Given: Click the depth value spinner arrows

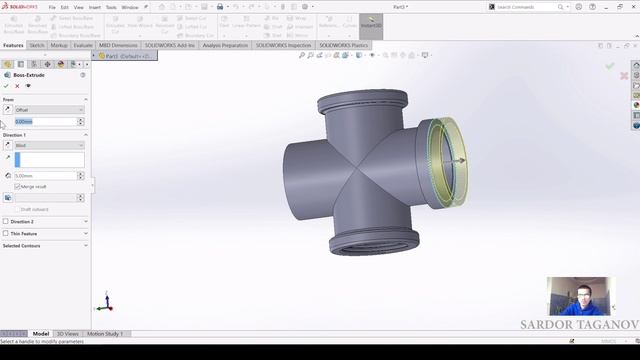Looking at the screenshot, I should 81,176.
